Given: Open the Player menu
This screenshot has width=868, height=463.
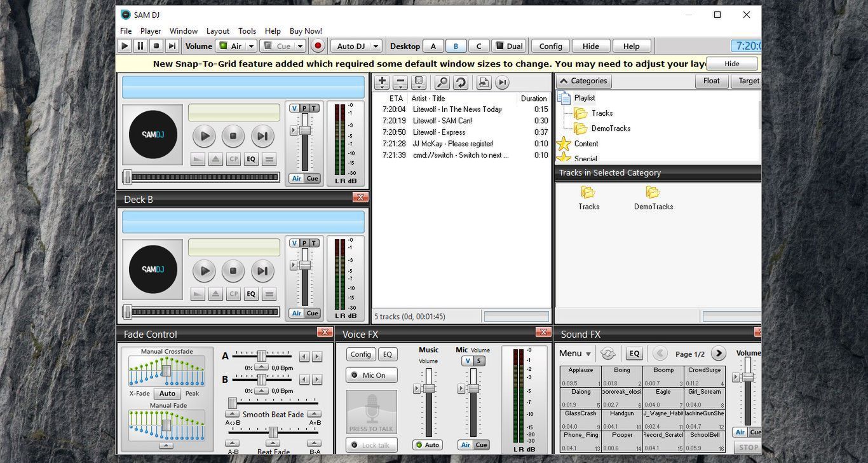Looking at the screenshot, I should tap(151, 31).
